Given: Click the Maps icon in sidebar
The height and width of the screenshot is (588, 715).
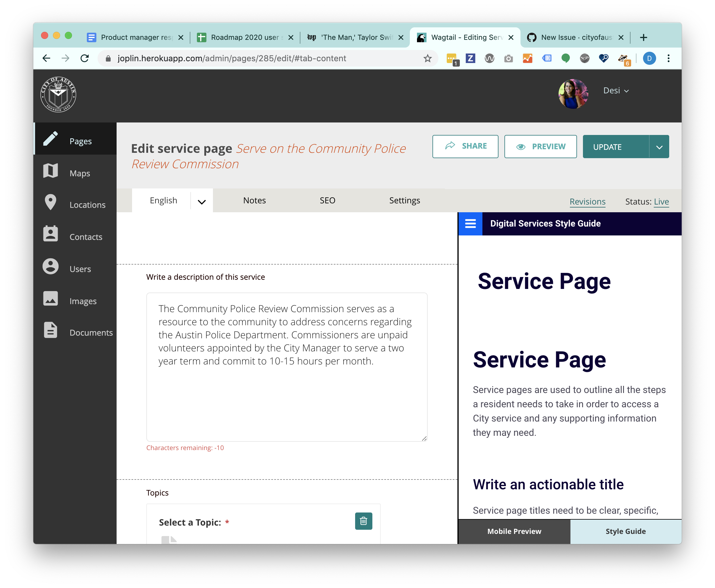Looking at the screenshot, I should (51, 171).
